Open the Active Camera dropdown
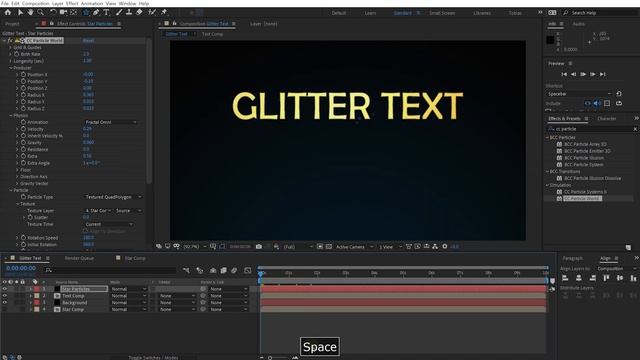Screen dimensions: 640x360 pos(354,247)
